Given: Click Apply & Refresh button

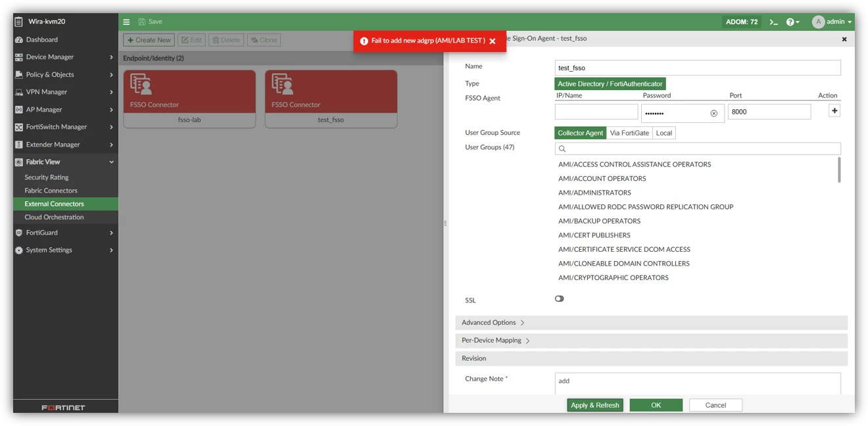Looking at the screenshot, I should (595, 405).
